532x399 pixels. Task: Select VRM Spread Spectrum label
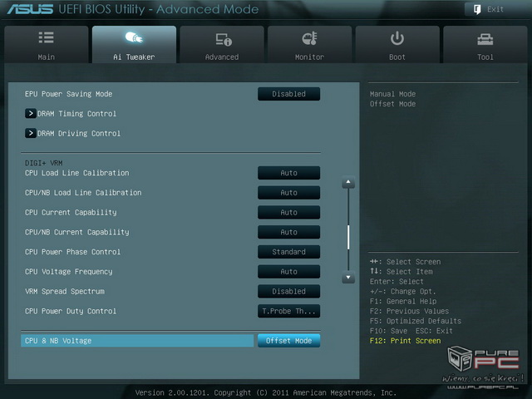point(65,292)
